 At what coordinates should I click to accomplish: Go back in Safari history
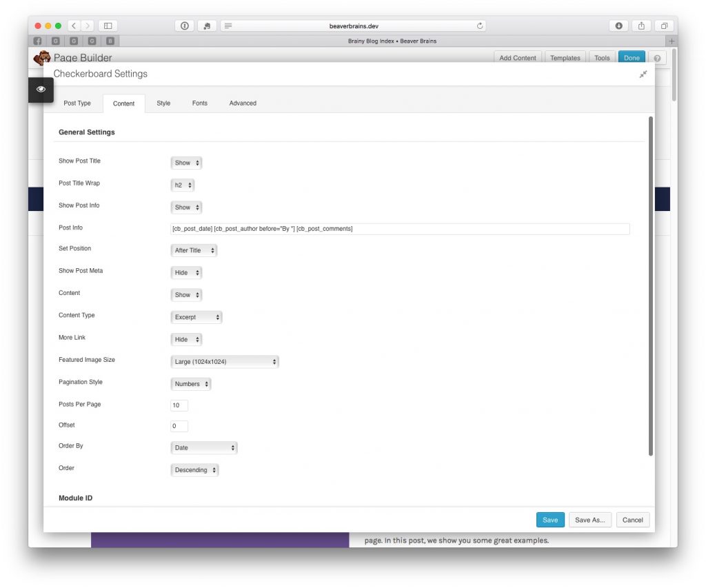[x=74, y=26]
